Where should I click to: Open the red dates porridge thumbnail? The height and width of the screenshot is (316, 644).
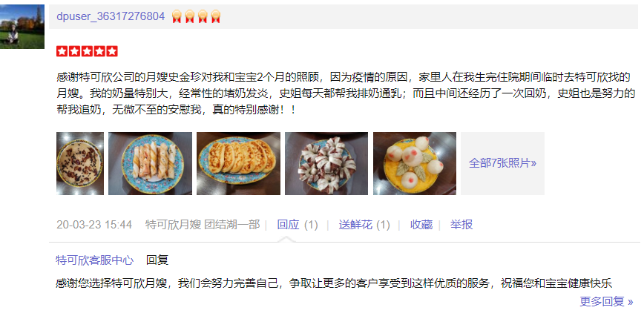80,163
